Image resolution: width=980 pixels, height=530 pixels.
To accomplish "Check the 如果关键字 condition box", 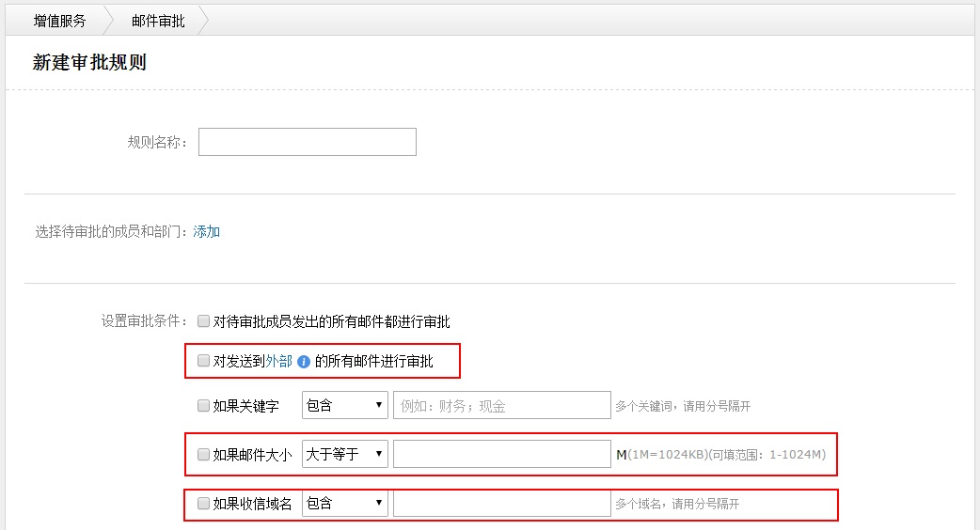I will point(203,406).
